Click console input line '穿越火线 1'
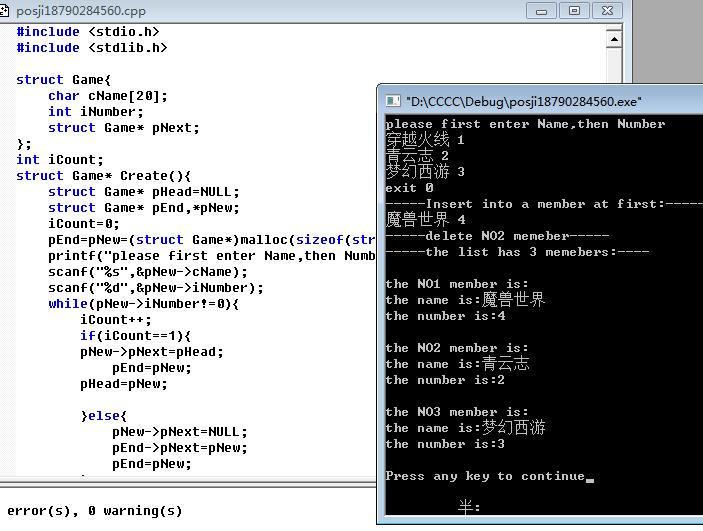703x531 pixels. (425, 139)
